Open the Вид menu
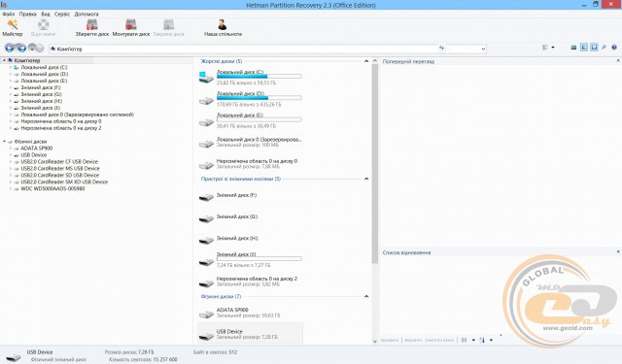This screenshot has height=364, width=622. coord(46,14)
